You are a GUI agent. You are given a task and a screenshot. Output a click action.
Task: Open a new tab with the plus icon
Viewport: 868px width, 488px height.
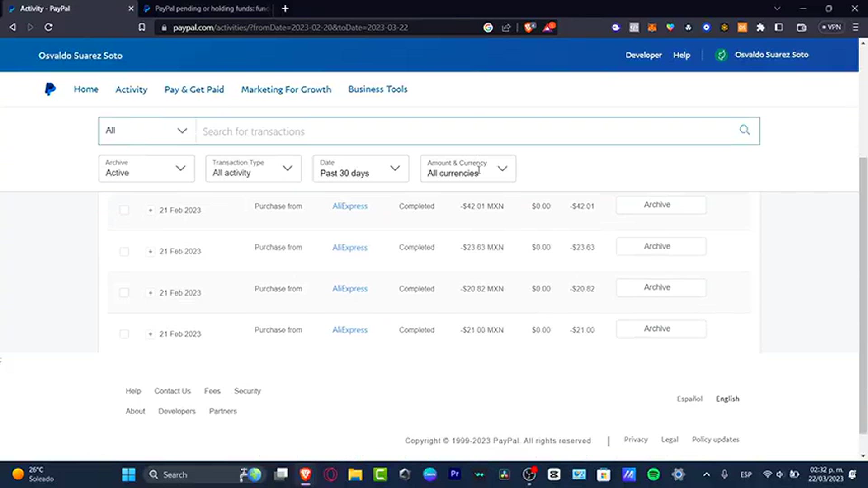click(x=285, y=9)
